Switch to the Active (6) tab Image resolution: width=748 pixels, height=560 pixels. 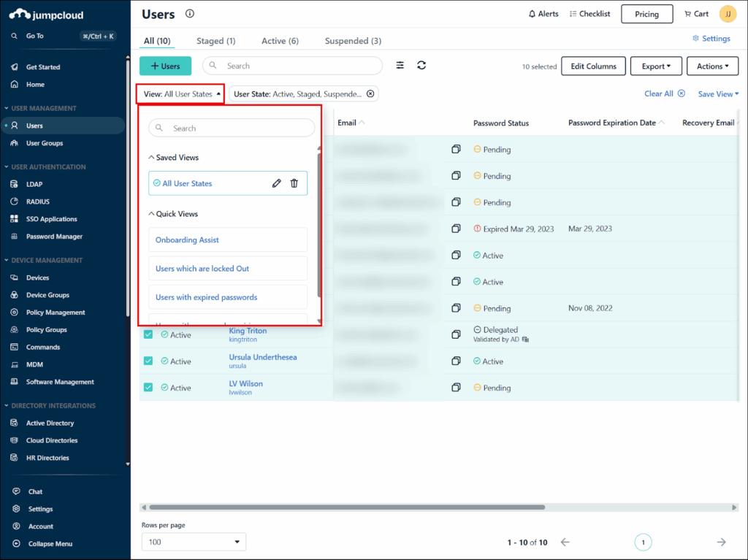coord(280,41)
